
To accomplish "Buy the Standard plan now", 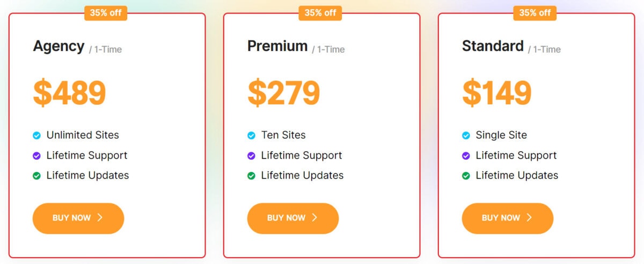I will (508, 218).
